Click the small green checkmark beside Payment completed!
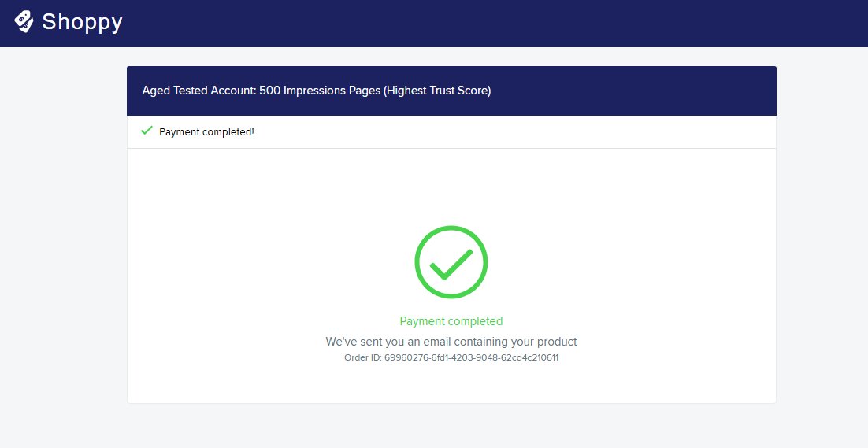The width and height of the screenshot is (868, 448). (x=147, y=131)
